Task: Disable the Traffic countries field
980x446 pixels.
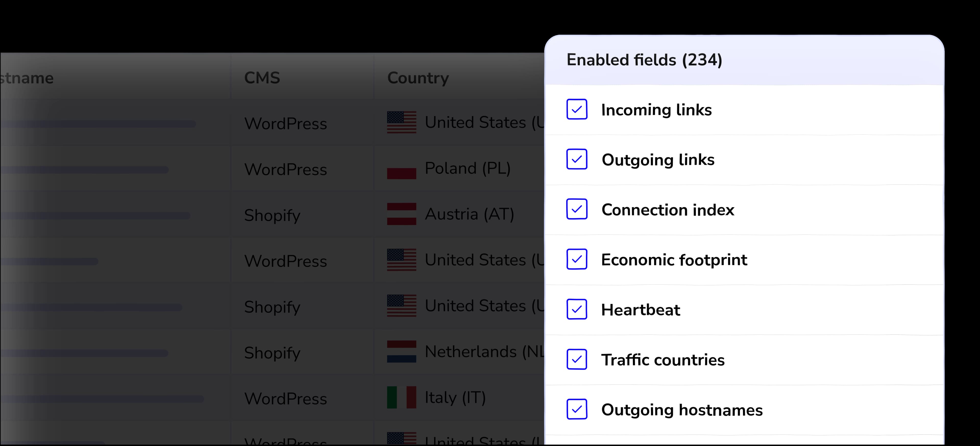Action: coord(577,360)
